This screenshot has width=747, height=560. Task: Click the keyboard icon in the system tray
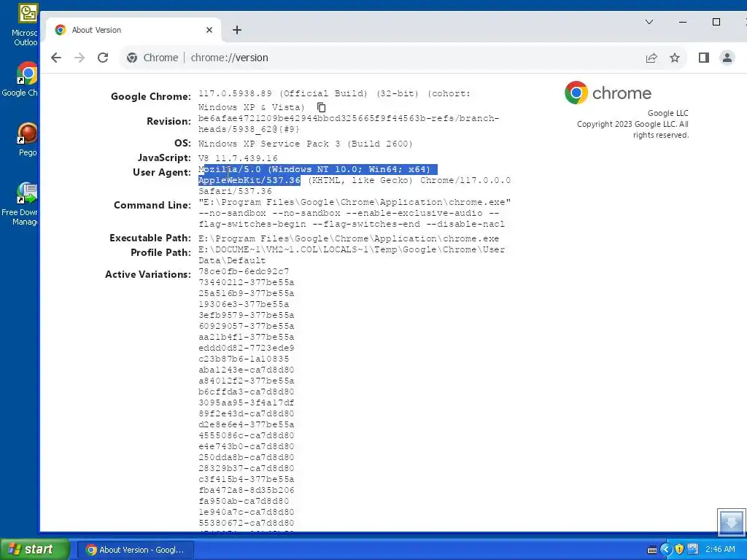652,550
